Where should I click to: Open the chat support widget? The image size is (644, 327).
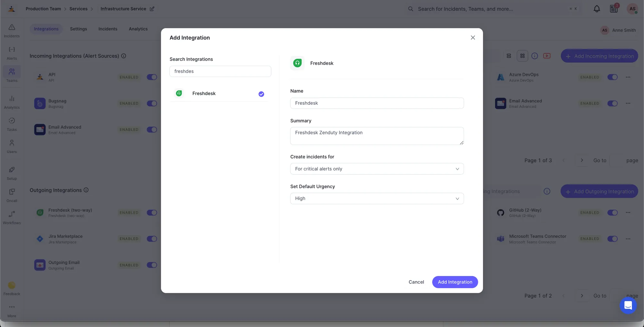pos(628,305)
